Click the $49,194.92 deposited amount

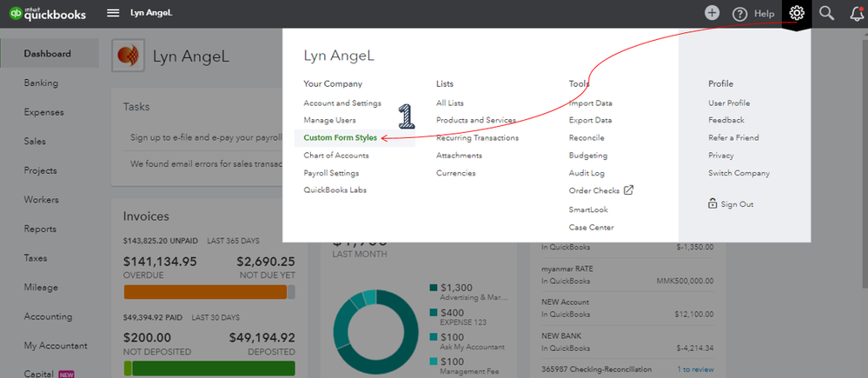[262, 338]
